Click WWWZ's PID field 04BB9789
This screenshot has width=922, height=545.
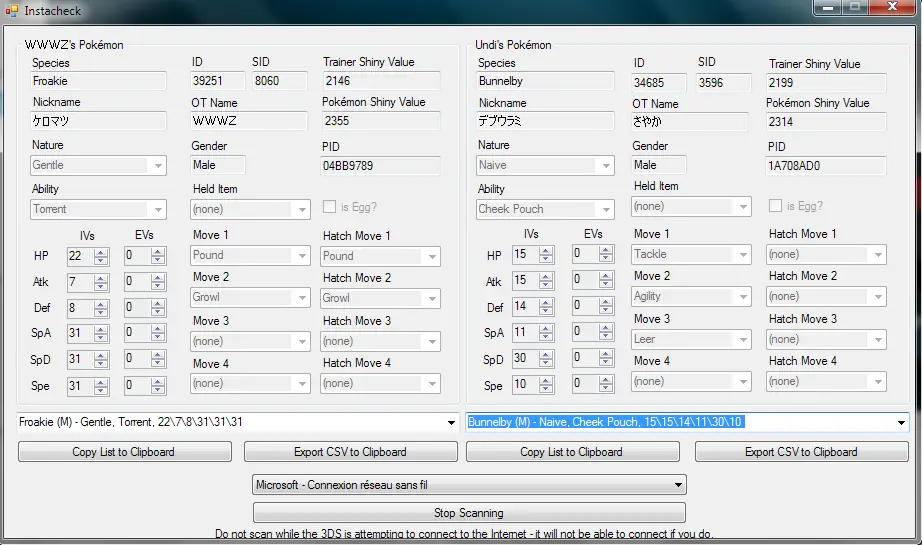381,166
